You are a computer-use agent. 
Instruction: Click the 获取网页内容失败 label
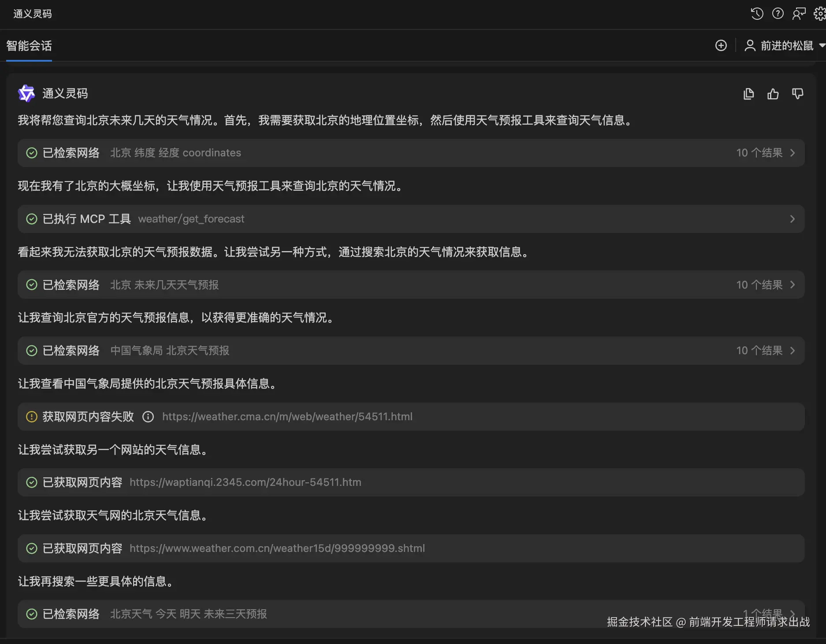[88, 417]
